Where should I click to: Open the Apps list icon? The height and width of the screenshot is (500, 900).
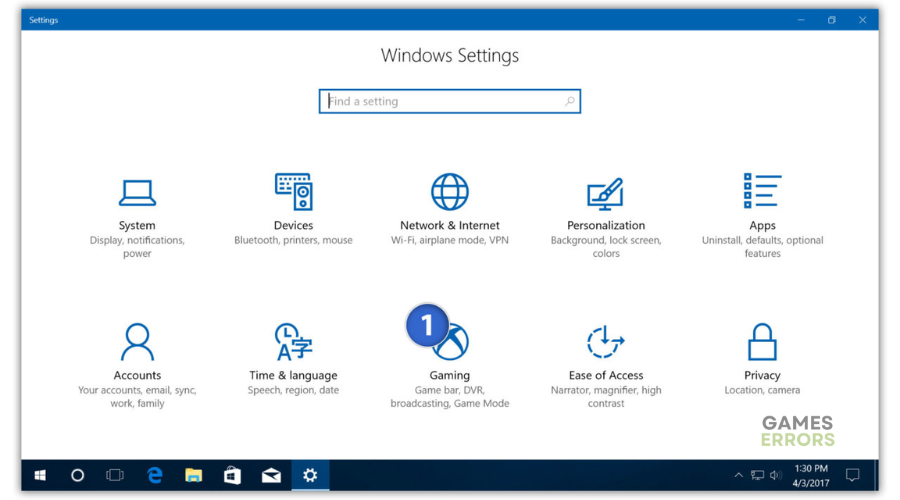point(762,191)
